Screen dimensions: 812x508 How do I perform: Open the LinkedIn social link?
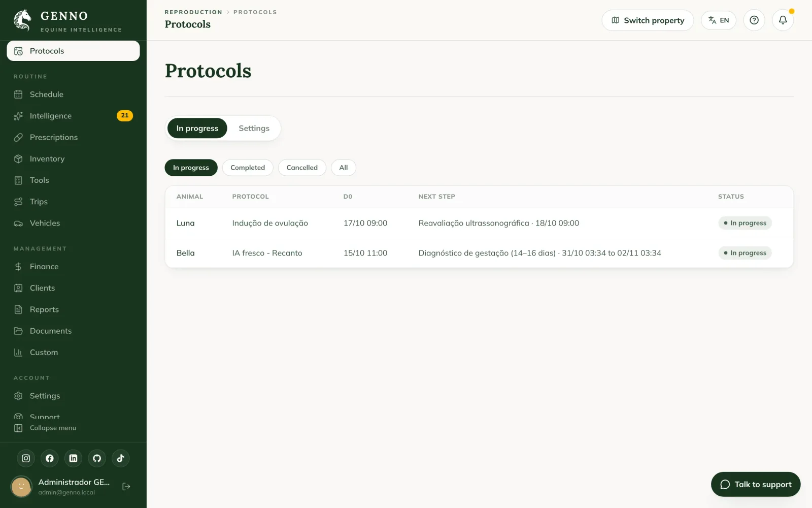pyautogui.click(x=73, y=458)
